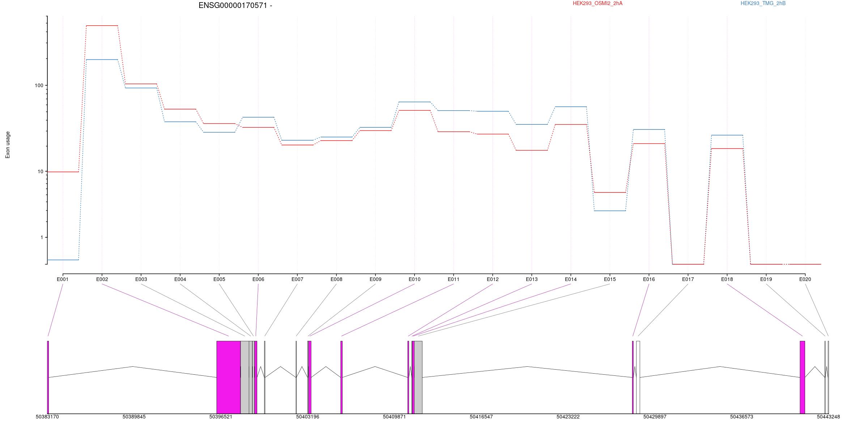Click the y-axis tick label 10
Viewport: 868px width, 434px height.
[40, 172]
